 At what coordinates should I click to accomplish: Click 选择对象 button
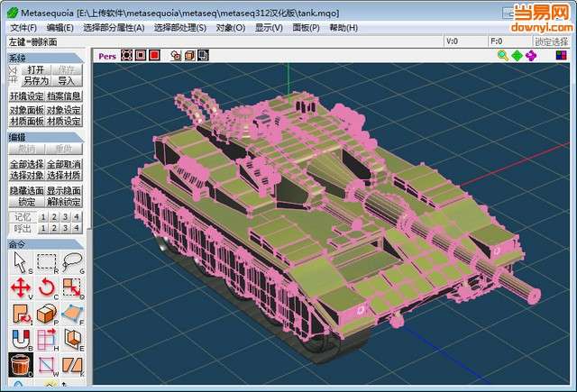click(26, 176)
